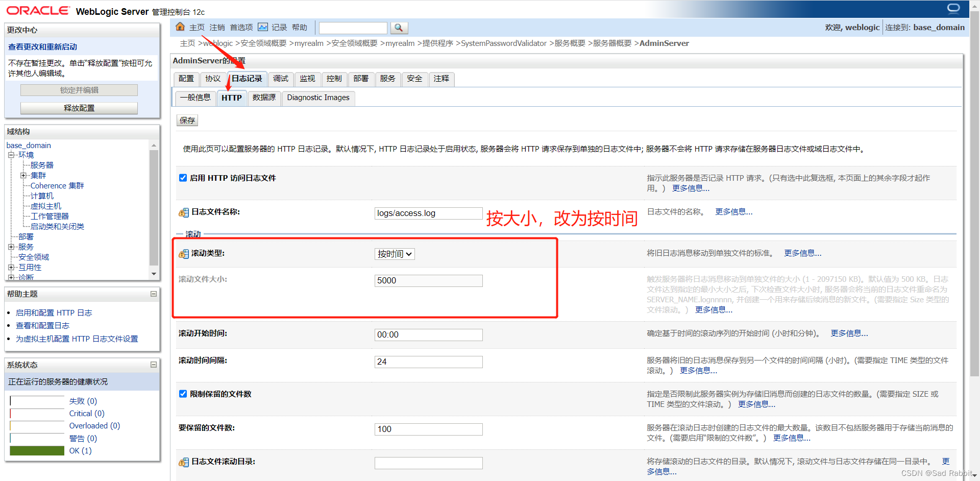The height and width of the screenshot is (481, 980).
Task: Uncheck 启用 HTTP 访问日志文件
Action: [x=183, y=178]
